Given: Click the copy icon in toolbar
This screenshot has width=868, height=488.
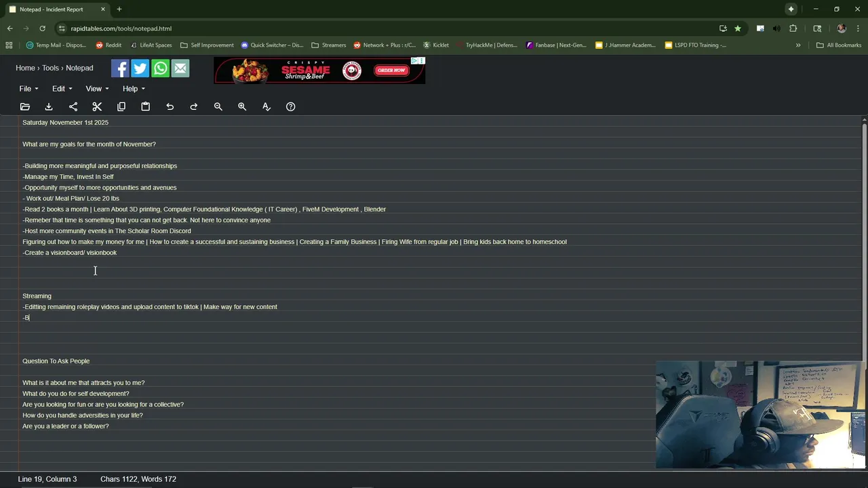Looking at the screenshot, I should 121,106.
